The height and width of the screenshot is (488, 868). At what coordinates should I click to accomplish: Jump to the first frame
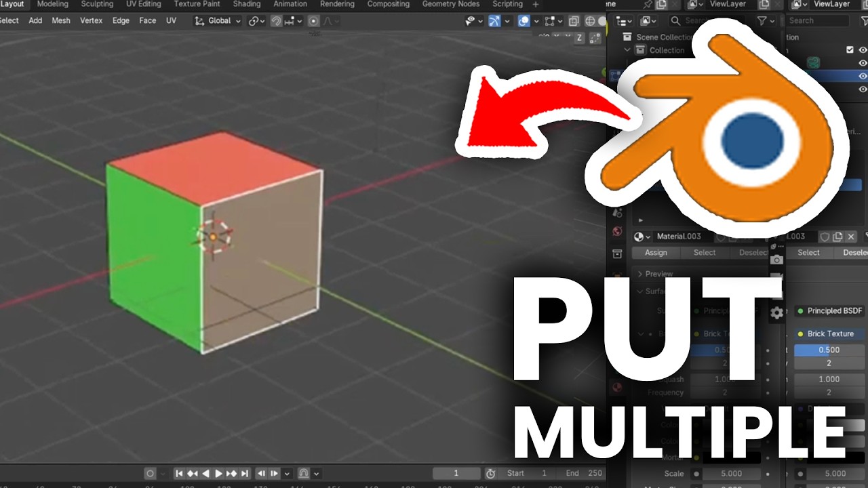click(x=180, y=473)
